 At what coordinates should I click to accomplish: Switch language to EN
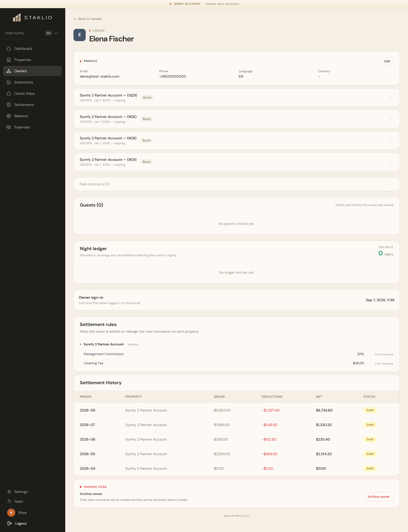48,33
